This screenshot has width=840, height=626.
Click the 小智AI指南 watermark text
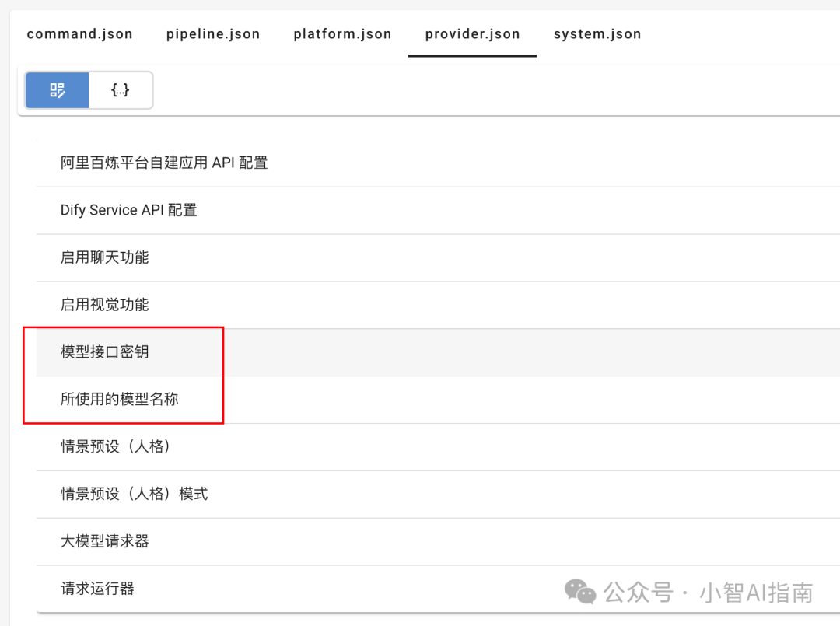(x=756, y=593)
